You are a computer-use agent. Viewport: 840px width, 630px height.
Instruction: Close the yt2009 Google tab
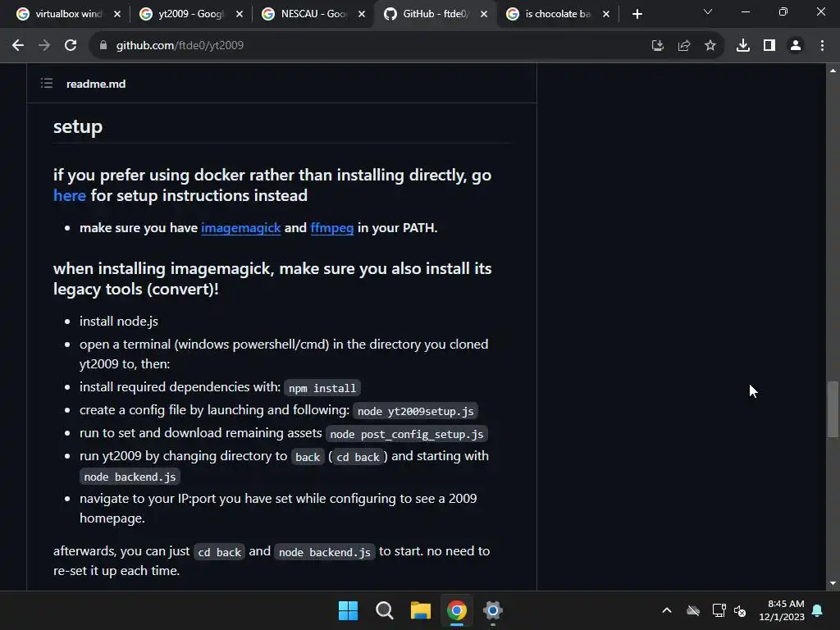[240, 15]
